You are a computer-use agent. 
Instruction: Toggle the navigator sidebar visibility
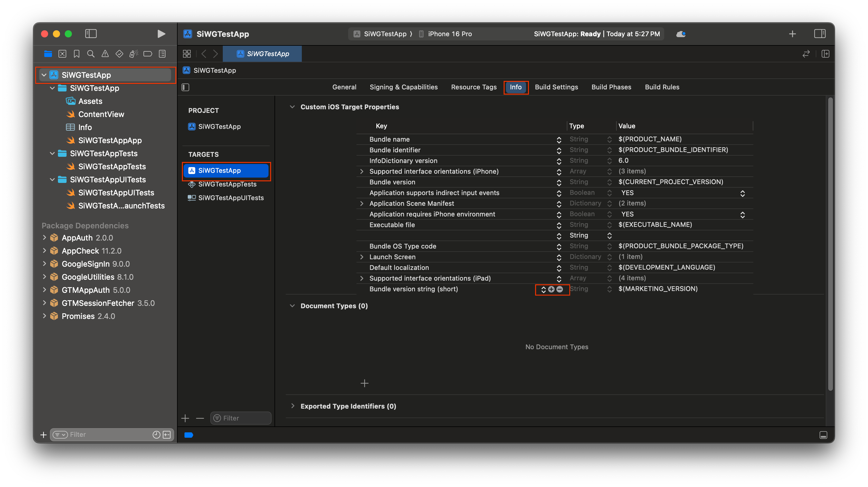tap(91, 33)
